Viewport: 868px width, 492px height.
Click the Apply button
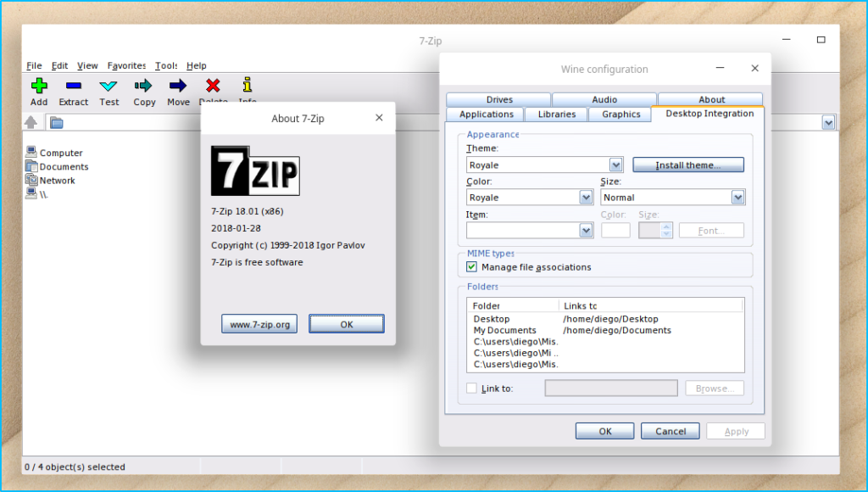click(736, 431)
